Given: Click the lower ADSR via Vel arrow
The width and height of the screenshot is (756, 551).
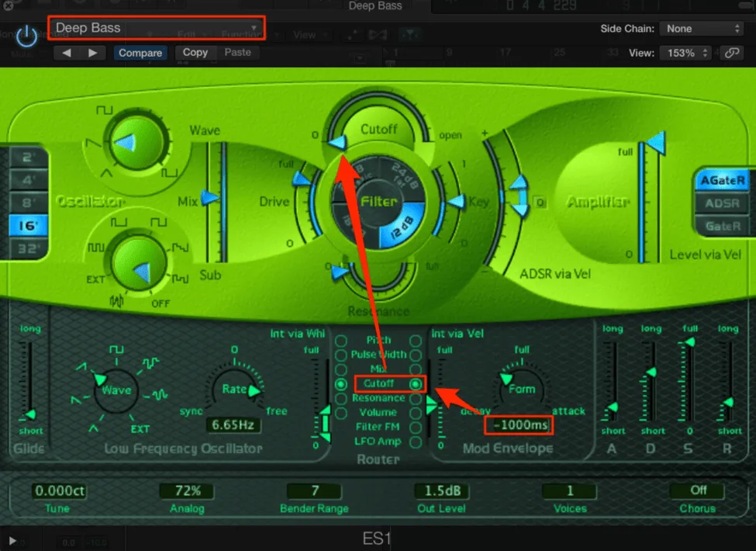Looking at the screenshot, I should coord(520,210).
